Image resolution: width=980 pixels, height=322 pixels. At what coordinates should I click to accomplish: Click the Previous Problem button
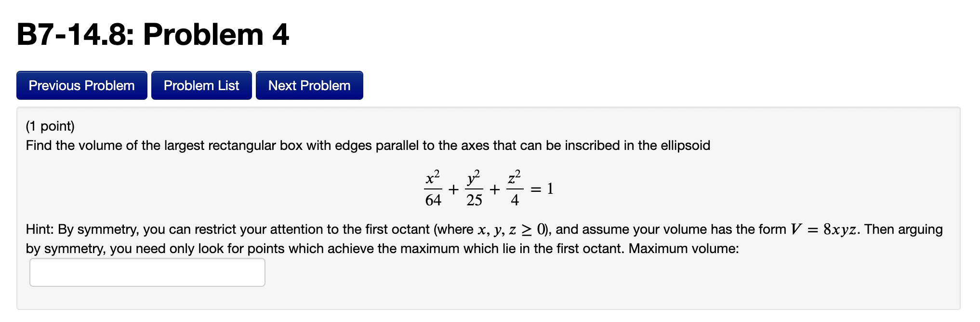(81, 85)
